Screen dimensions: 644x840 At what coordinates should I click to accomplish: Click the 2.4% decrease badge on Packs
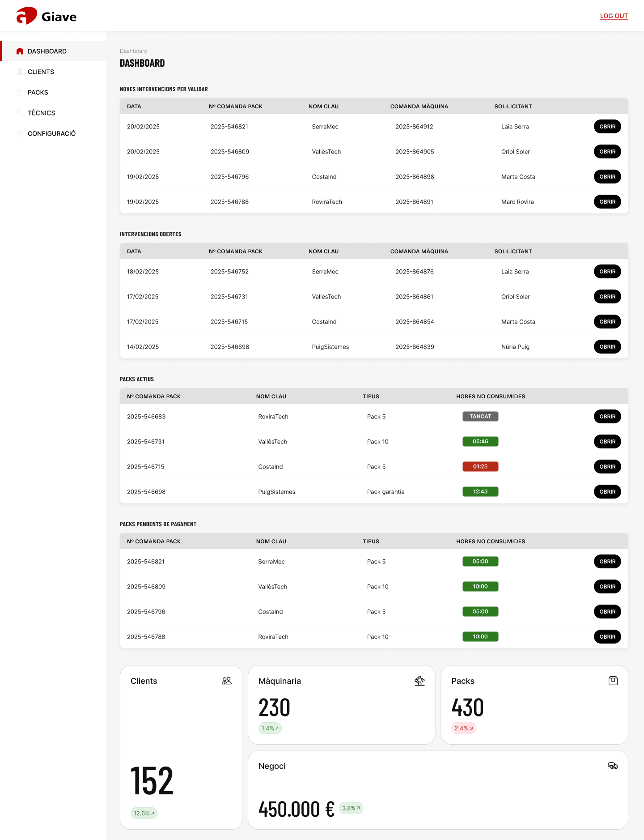[x=464, y=728]
